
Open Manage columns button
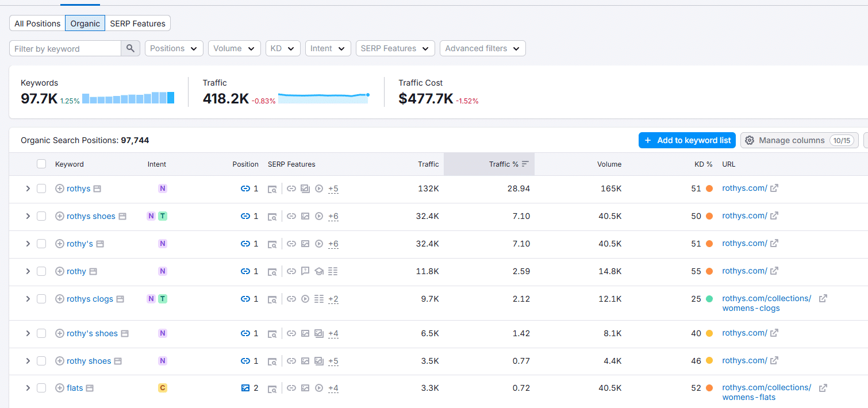click(800, 140)
